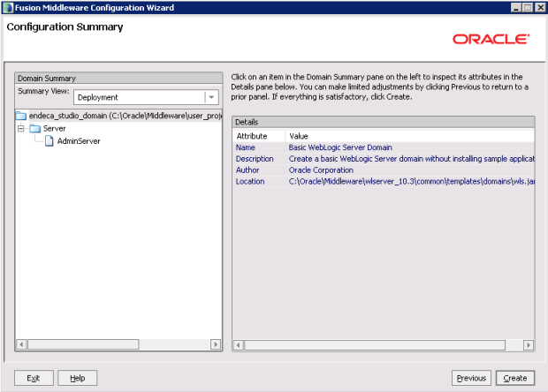This screenshot has height=392, width=548.
Task: Click Details pane left scroll arrow
Action: click(x=239, y=345)
